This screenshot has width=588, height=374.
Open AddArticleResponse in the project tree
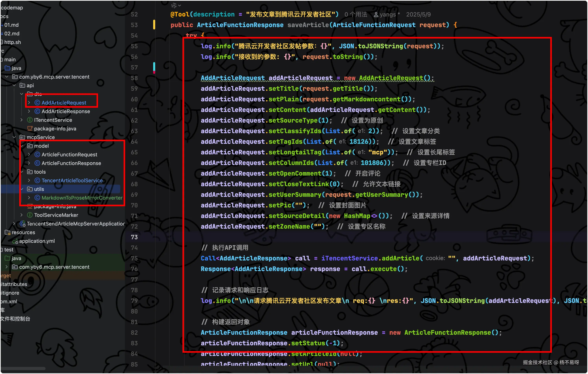click(x=66, y=111)
